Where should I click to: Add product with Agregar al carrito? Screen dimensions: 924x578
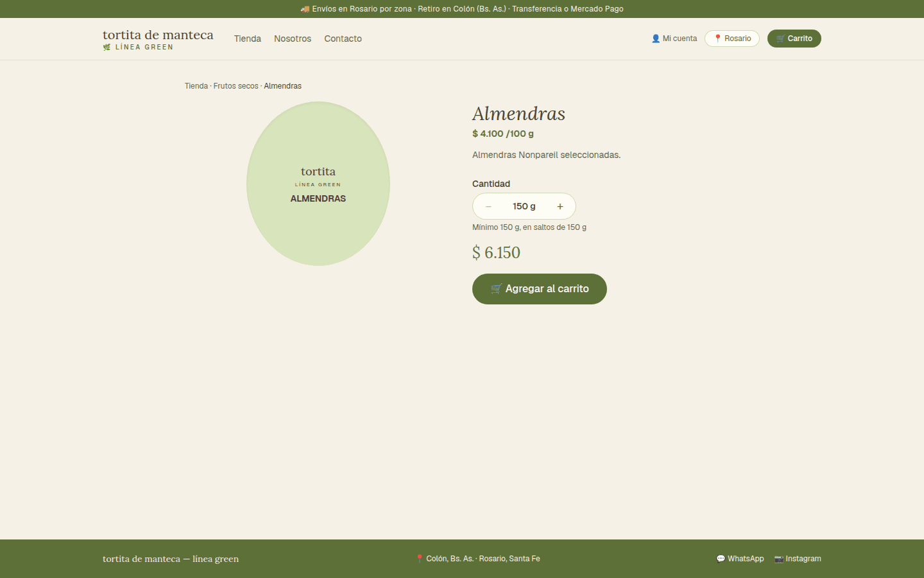540,289
